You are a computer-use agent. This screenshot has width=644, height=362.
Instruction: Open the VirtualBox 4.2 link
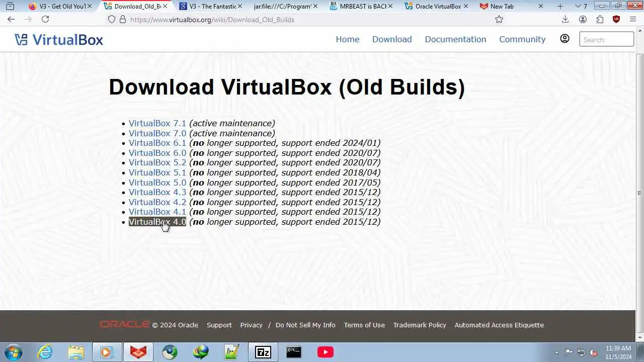pos(157,202)
